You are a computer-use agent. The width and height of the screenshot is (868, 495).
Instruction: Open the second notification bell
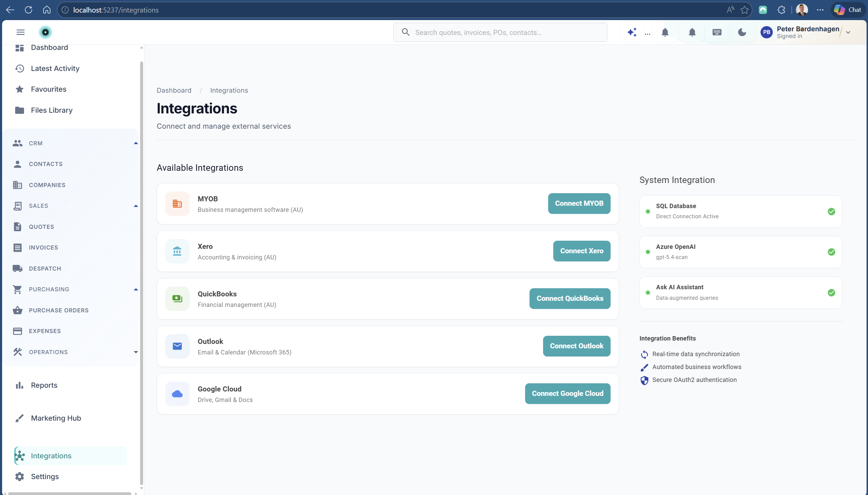[692, 32]
